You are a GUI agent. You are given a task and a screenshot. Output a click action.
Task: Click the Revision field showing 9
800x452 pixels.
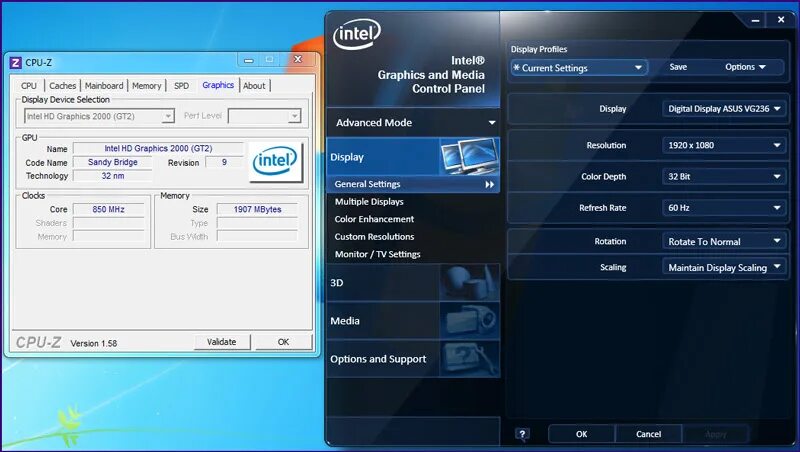coord(224,162)
